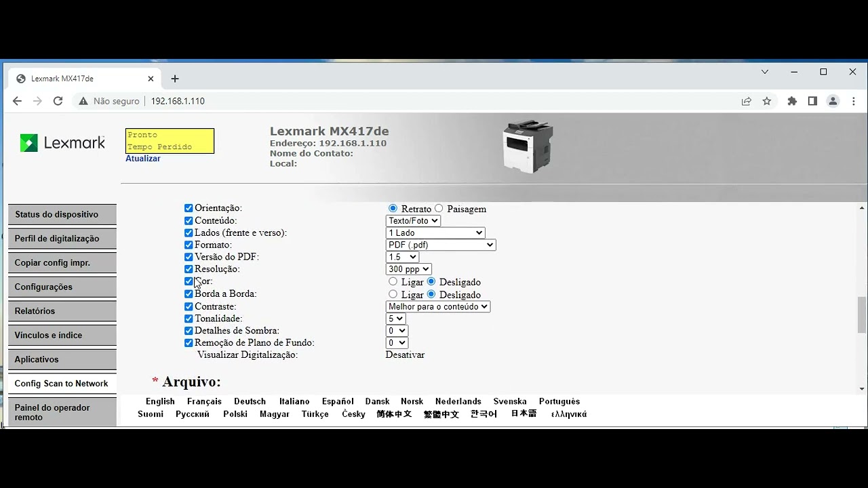The width and height of the screenshot is (868, 488).
Task: Open Aplicativos menu item
Action: (x=62, y=359)
